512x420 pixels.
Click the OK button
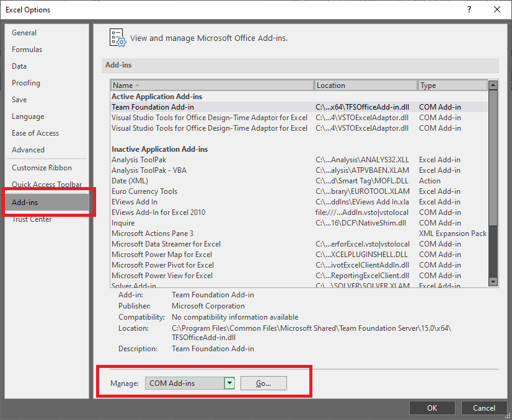tap(432, 408)
